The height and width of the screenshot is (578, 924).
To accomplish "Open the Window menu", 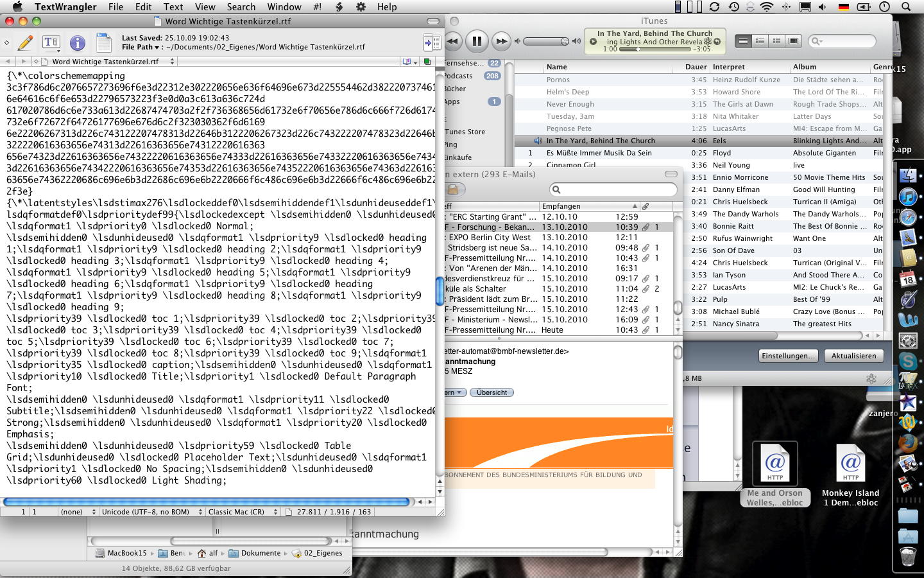I will click(x=284, y=7).
